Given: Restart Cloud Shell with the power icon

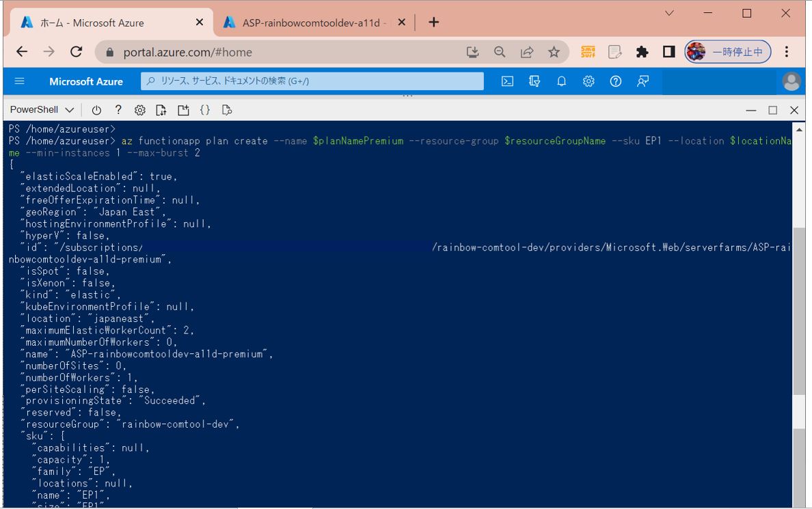Looking at the screenshot, I should click(96, 110).
